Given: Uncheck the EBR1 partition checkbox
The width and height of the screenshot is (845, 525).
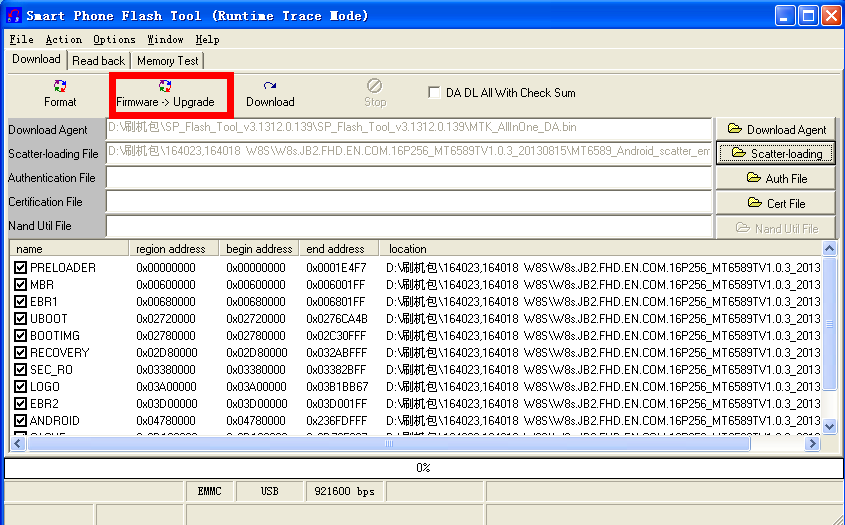Looking at the screenshot, I should (x=20, y=301).
